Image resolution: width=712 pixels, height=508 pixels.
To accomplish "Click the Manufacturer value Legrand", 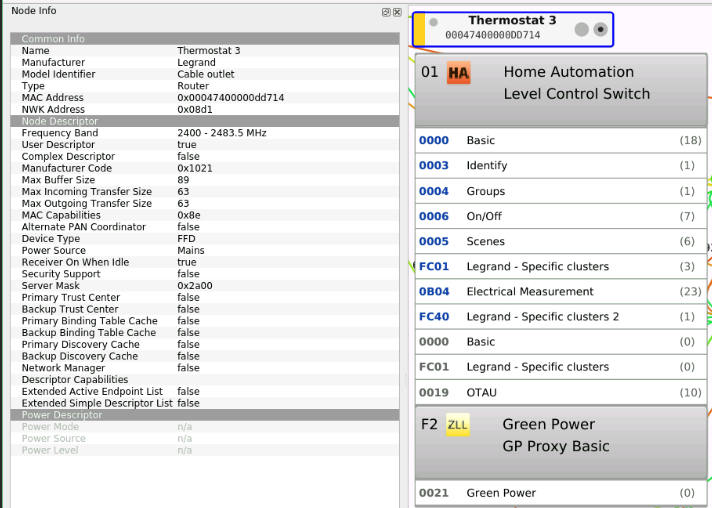I will 196,62.
